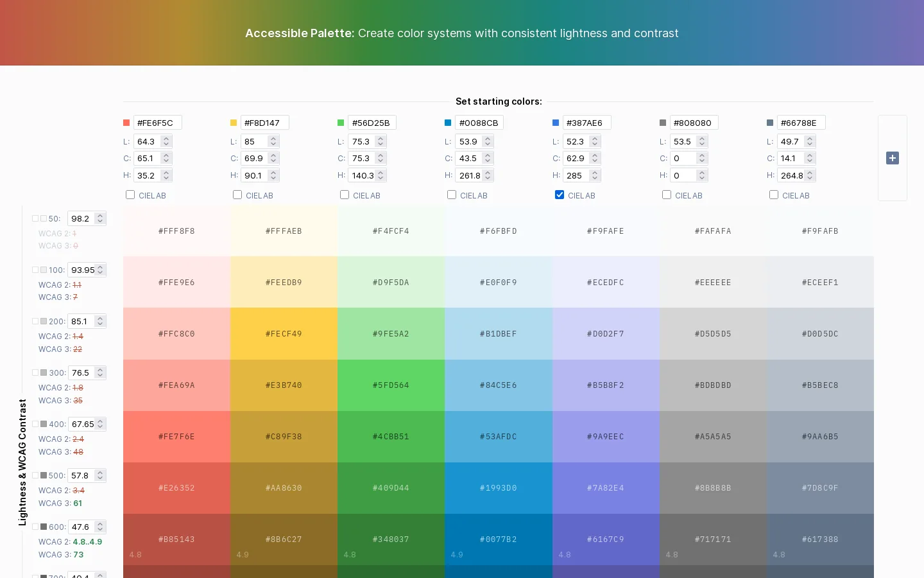Click the green swatch beside #56D25B input

[x=341, y=123]
